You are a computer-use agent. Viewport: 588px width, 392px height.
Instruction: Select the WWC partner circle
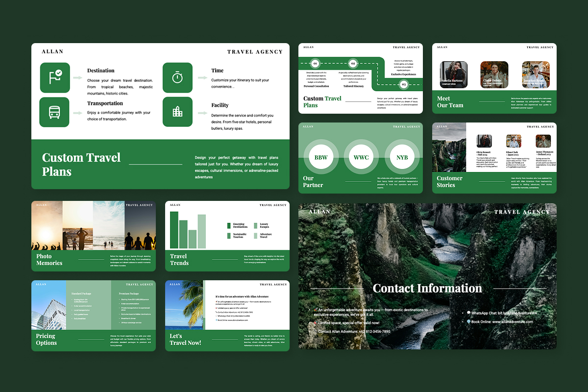(x=361, y=157)
